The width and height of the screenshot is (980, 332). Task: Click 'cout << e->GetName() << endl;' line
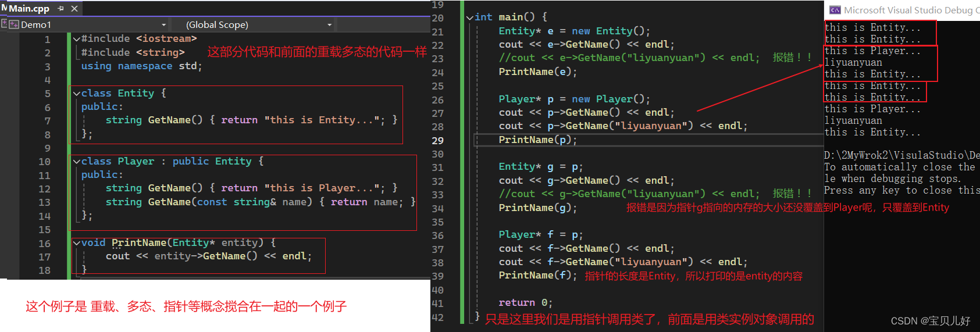coord(587,44)
